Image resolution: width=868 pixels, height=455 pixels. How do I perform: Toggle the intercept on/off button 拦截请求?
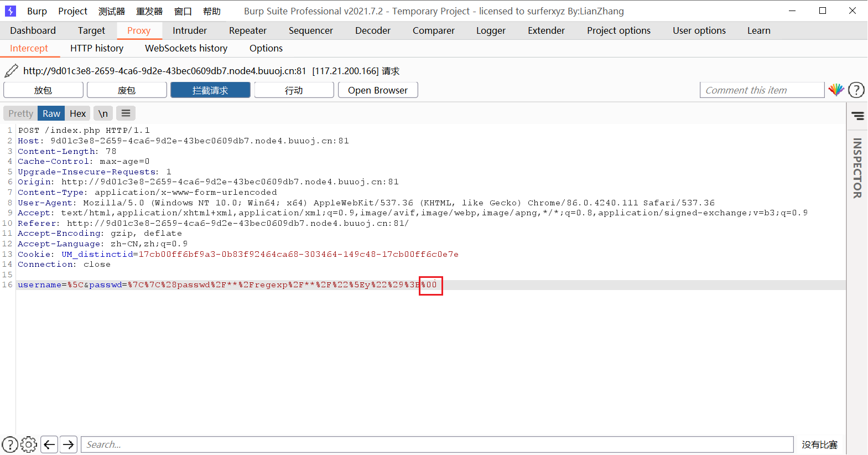coord(210,90)
